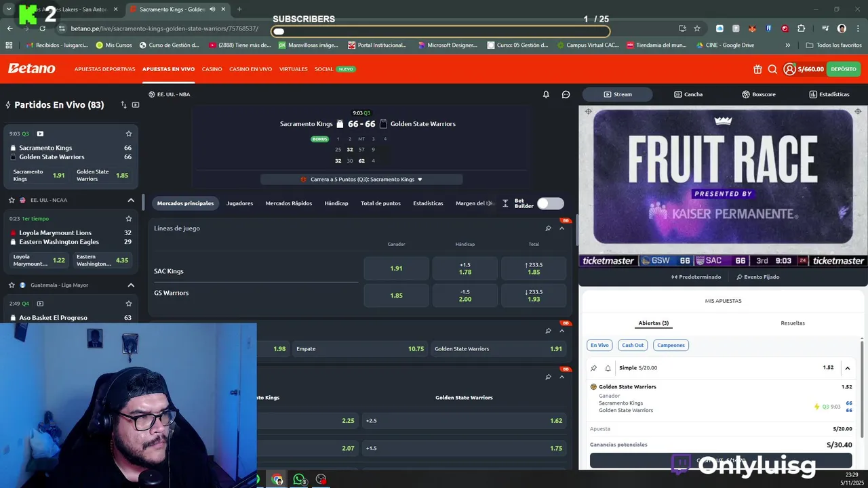
Task: Open the Cancha view tab
Action: click(x=688, y=94)
